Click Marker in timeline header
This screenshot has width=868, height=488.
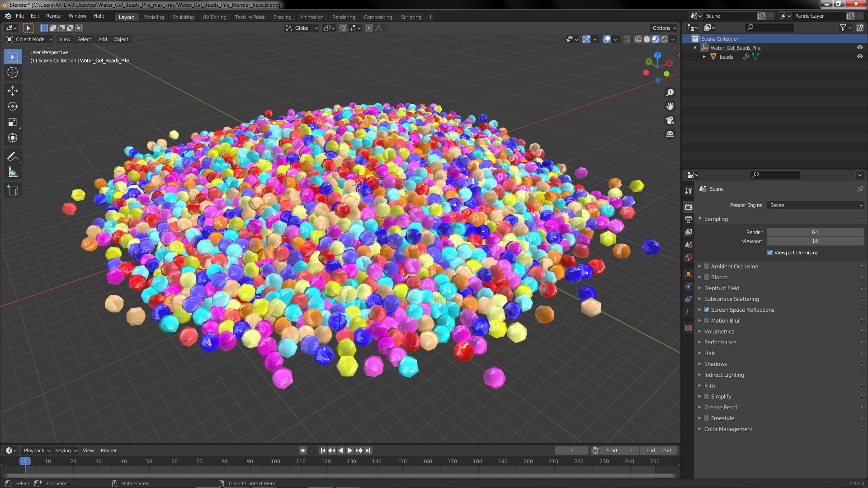click(x=108, y=450)
